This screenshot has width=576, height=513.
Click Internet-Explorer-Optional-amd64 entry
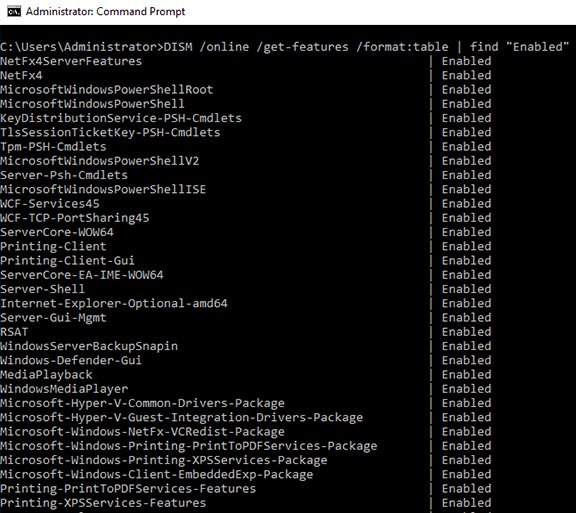[x=114, y=304]
